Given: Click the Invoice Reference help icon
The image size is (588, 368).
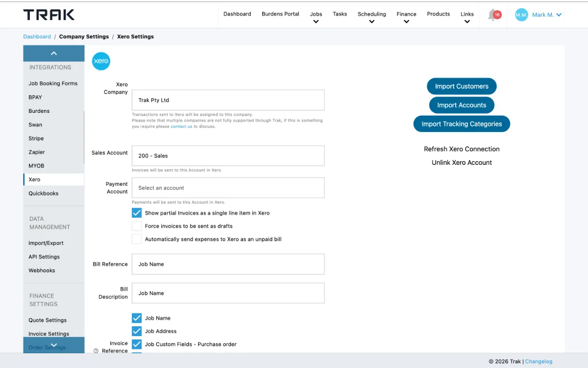Looking at the screenshot, I should pyautogui.click(x=96, y=351).
